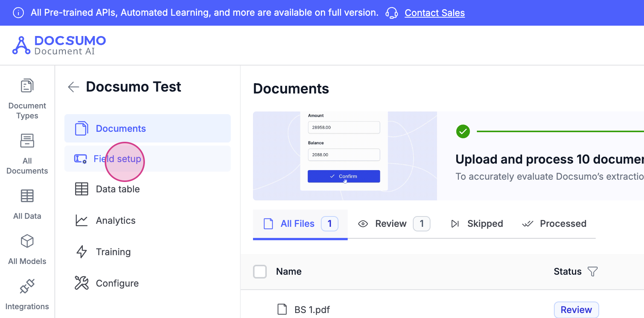This screenshot has width=644, height=318.
Task: Click the green onboarding progress bar
Action: (560, 131)
